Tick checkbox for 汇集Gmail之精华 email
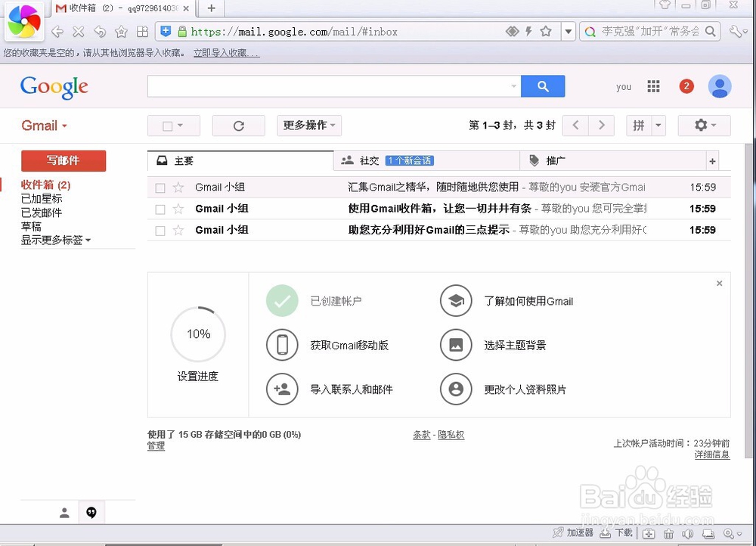The image size is (756, 546). 160,188
